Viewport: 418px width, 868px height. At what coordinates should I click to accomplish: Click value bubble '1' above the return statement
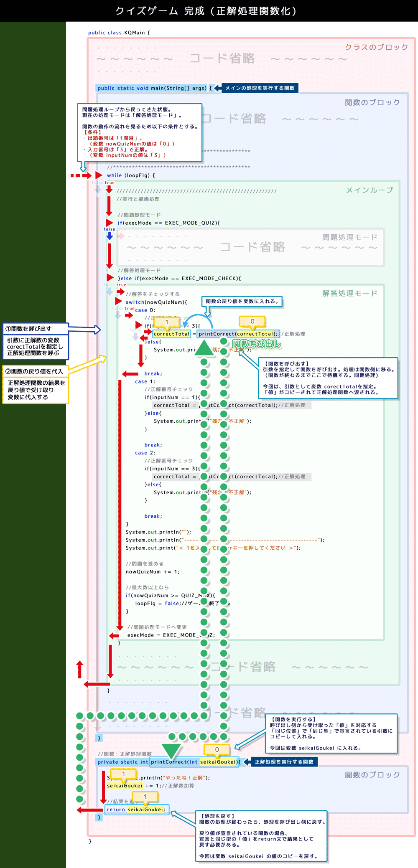click(x=145, y=797)
